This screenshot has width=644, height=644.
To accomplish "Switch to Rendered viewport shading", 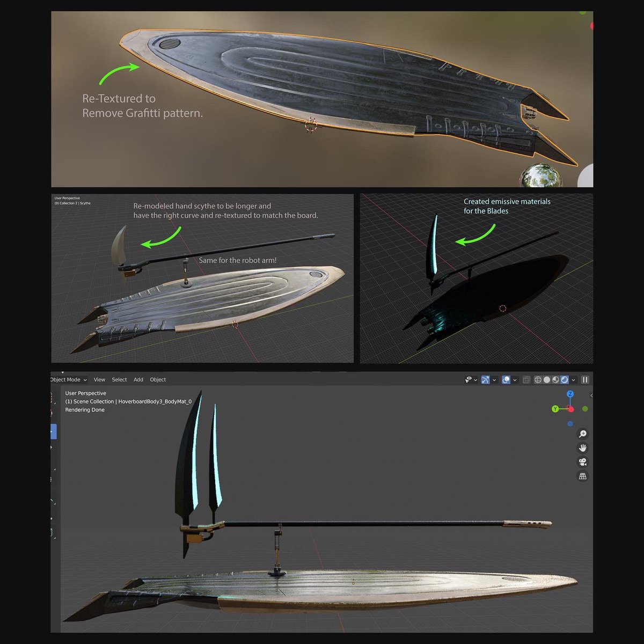I will pos(565,379).
